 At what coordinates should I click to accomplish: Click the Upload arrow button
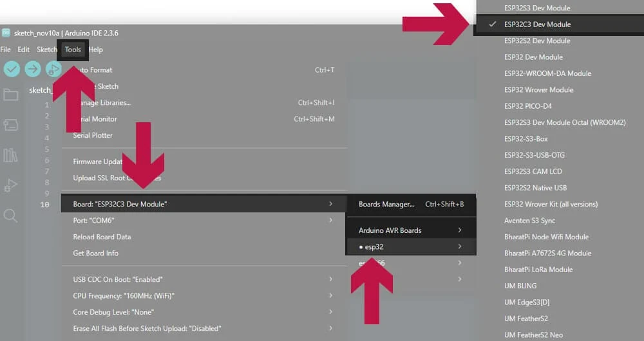(33, 69)
